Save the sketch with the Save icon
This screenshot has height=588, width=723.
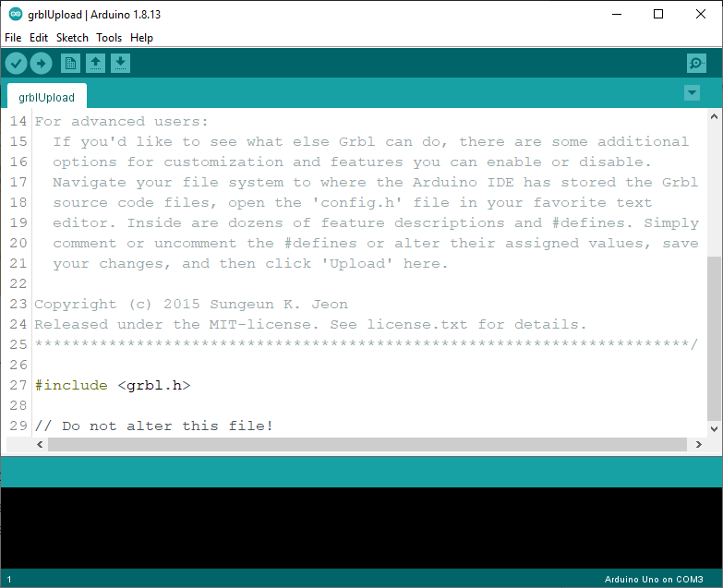120,63
